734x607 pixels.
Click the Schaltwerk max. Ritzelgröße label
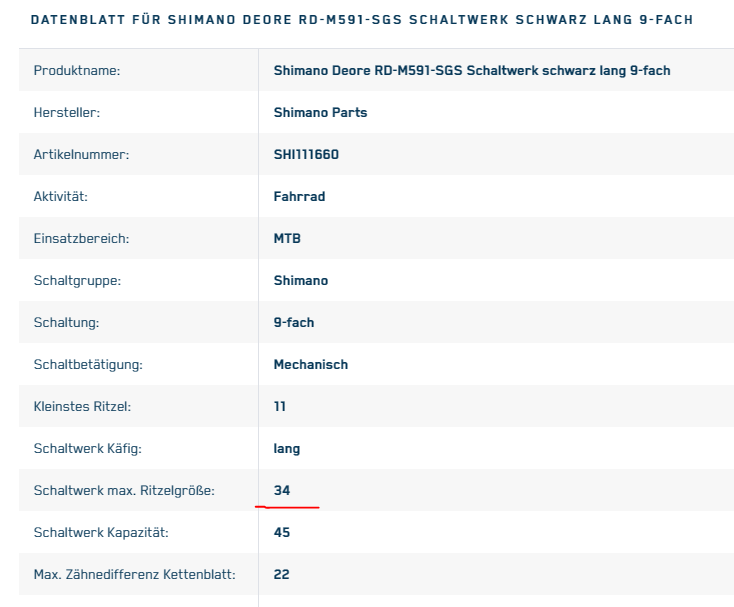coord(124,490)
